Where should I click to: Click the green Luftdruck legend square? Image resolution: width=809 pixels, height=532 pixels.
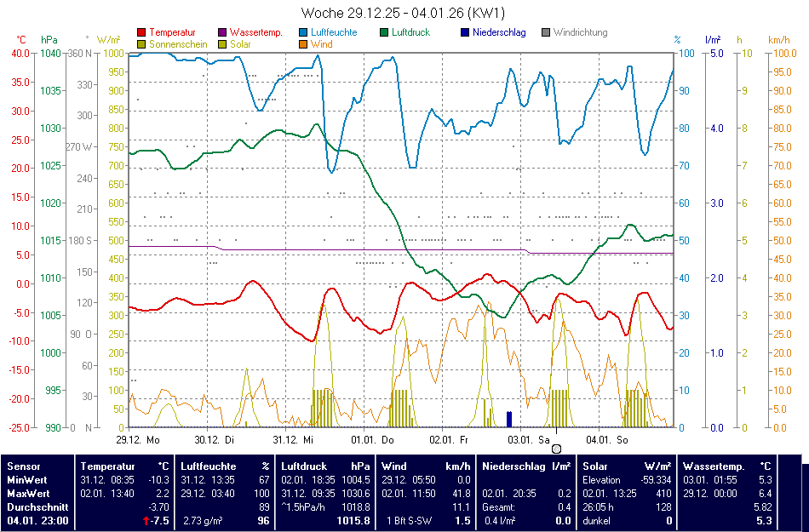pos(385,32)
